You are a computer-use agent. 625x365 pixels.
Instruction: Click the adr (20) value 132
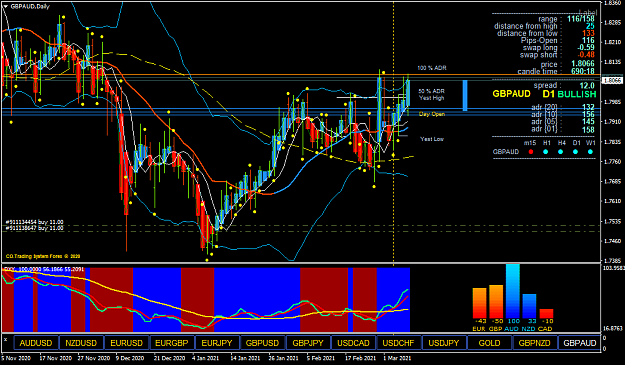coord(588,107)
